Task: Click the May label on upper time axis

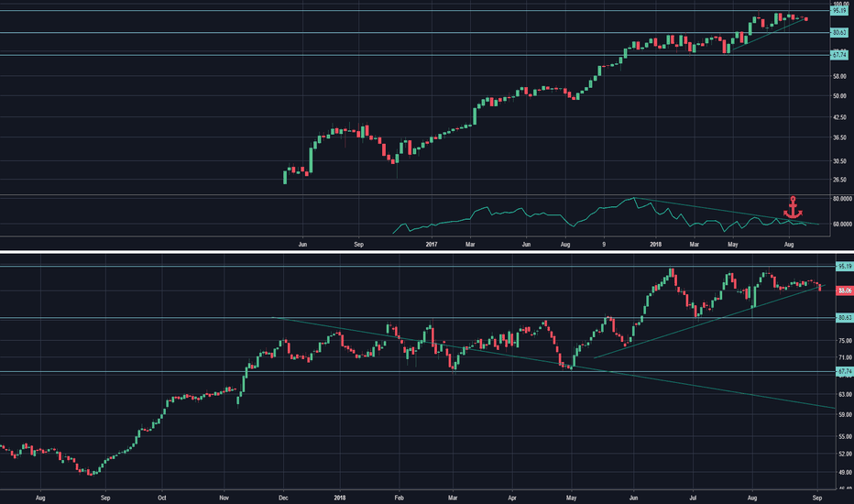Action: (732, 245)
